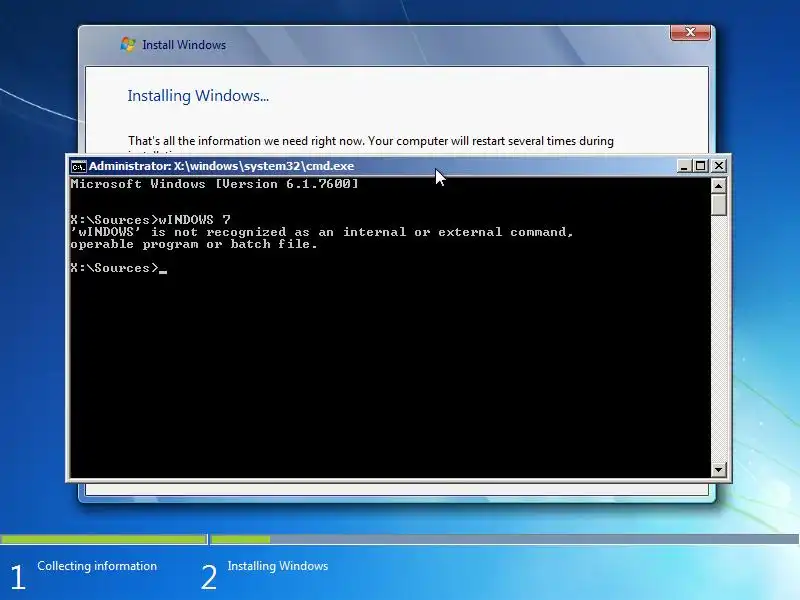
Task: Minimize the command prompt window
Action: tap(684, 166)
